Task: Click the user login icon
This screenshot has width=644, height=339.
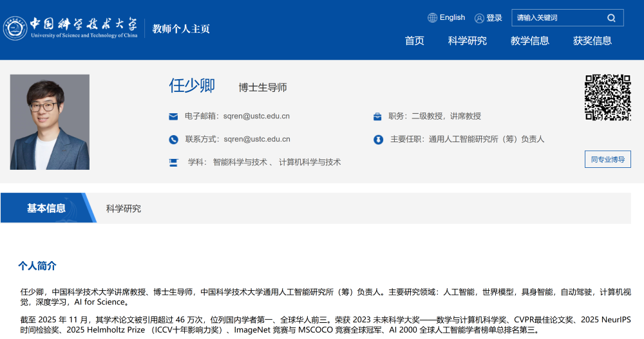Action: pyautogui.click(x=479, y=18)
